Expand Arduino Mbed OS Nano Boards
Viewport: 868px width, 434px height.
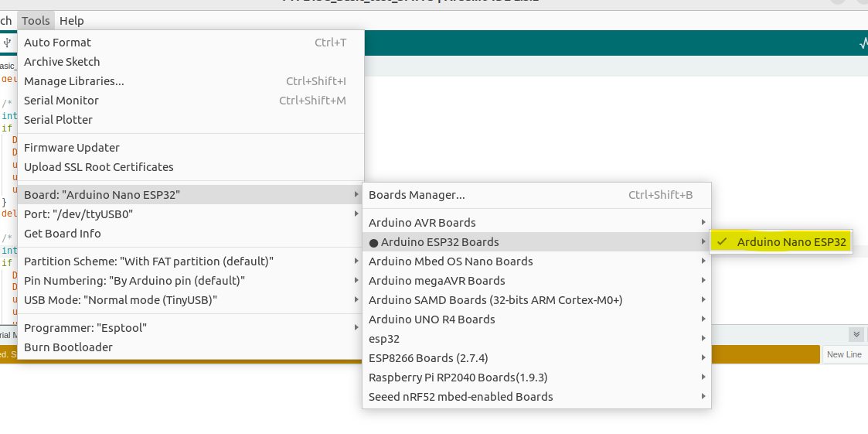pos(536,261)
